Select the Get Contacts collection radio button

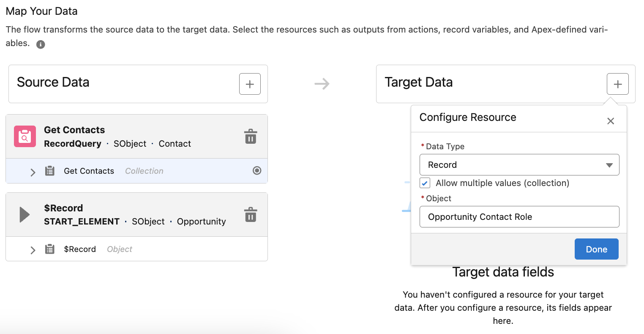click(x=257, y=170)
